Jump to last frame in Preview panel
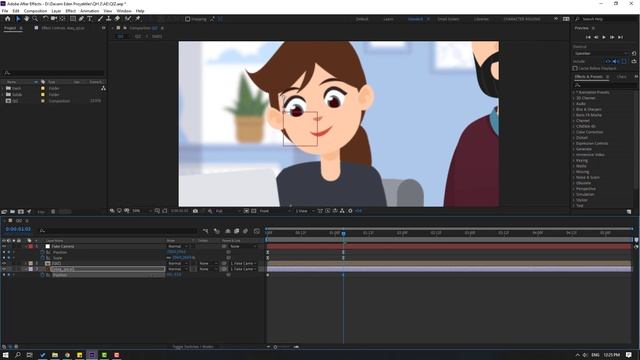This screenshot has width=640, height=360. pyautogui.click(x=620, y=38)
